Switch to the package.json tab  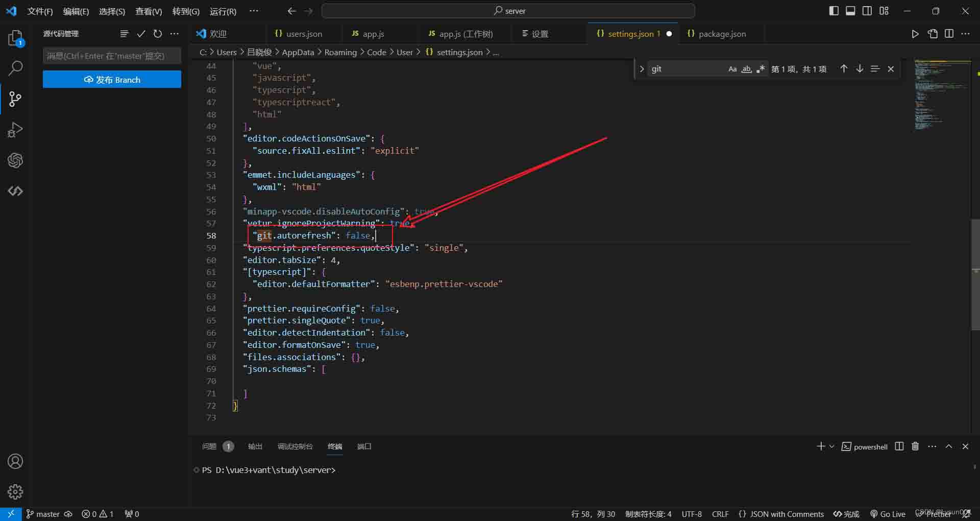[x=722, y=34]
